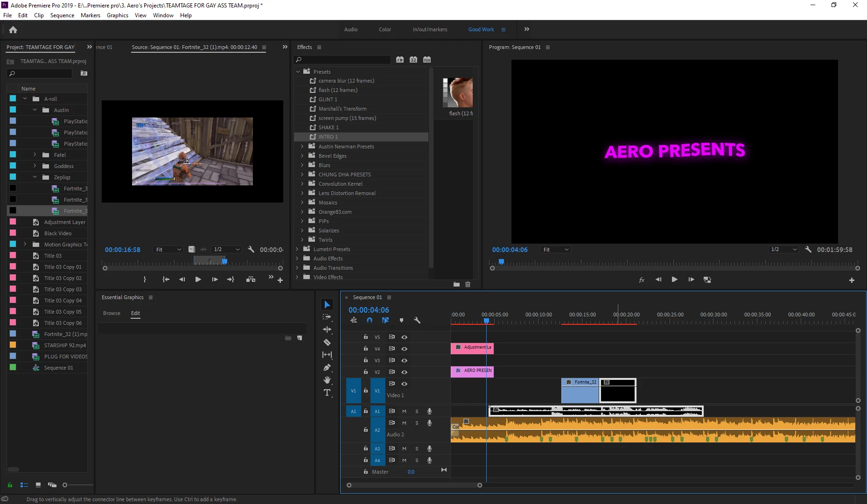Image resolution: width=867 pixels, height=504 pixels.
Task: Switch to the Audio workspace
Action: [x=351, y=29]
